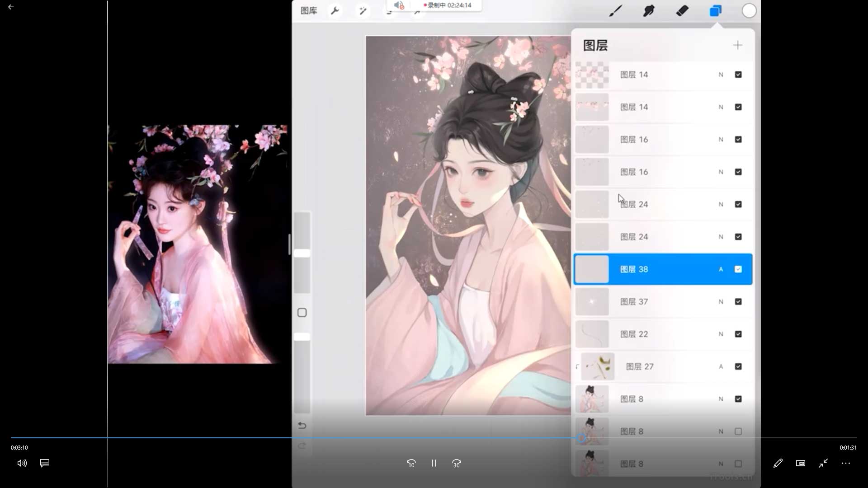Open the active color circle swatch
Screen dimensions: 868x488
coord(749,11)
